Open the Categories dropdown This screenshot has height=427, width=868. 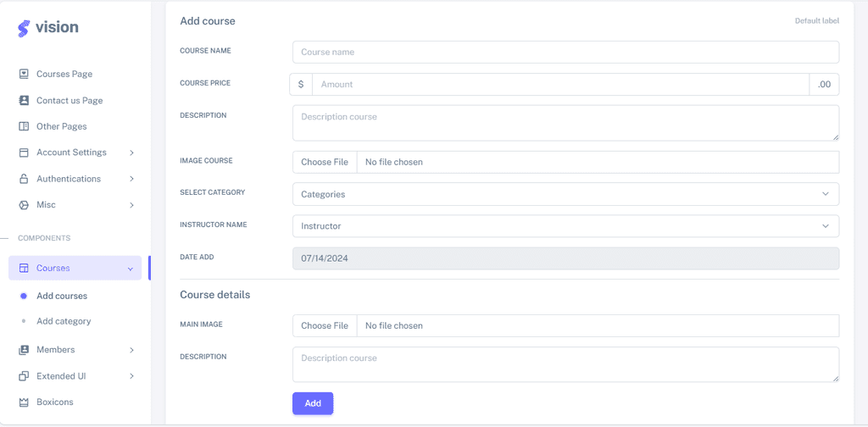pyautogui.click(x=565, y=194)
